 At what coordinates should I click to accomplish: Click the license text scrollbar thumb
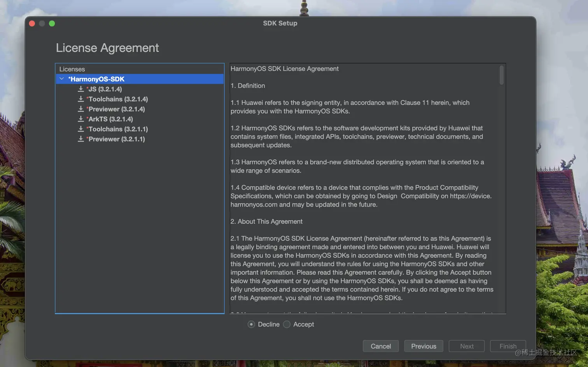[502, 75]
